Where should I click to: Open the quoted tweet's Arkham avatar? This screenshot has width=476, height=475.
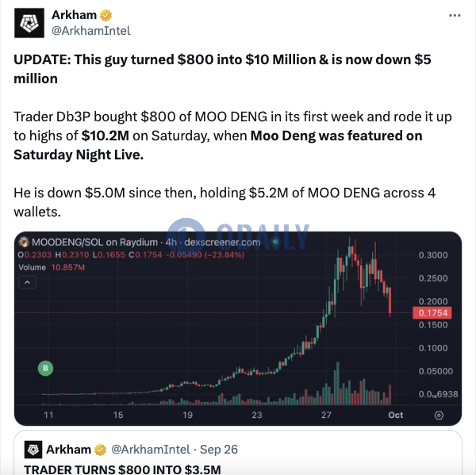[33, 450]
